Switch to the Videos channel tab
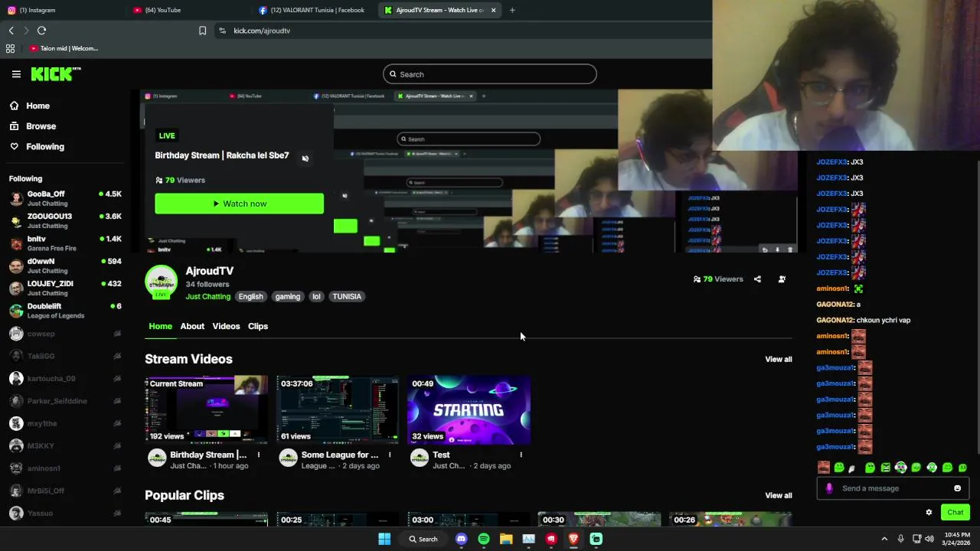The image size is (980, 551). (x=226, y=326)
